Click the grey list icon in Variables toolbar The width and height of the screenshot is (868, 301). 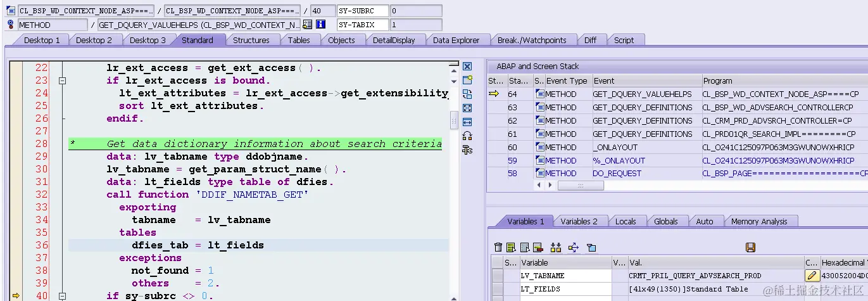pos(524,247)
